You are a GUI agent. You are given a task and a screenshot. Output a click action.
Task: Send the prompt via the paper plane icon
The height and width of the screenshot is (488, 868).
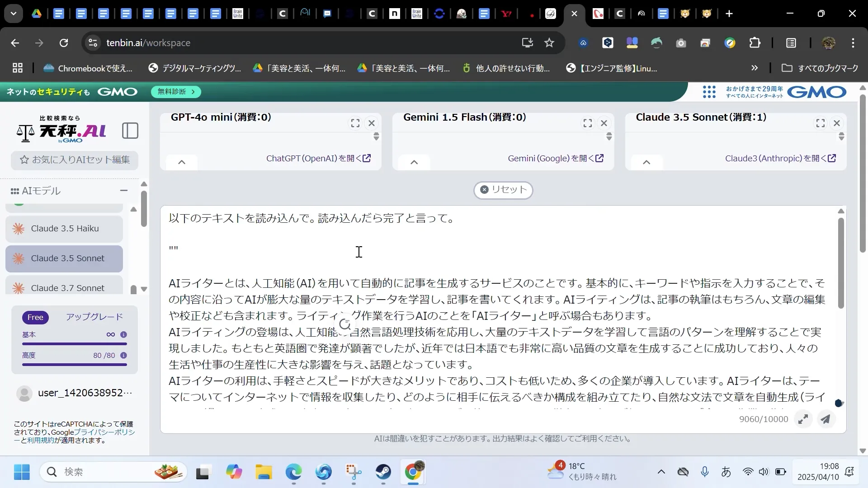826,419
